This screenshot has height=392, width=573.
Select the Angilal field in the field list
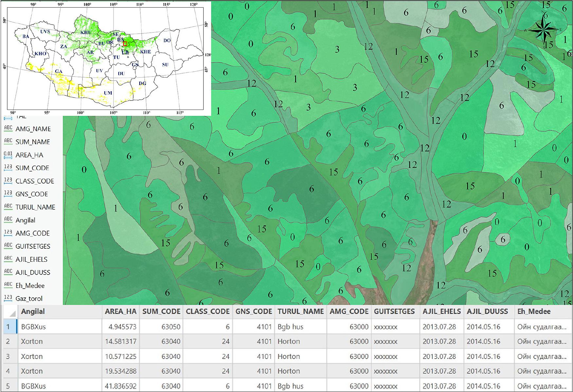click(26, 220)
